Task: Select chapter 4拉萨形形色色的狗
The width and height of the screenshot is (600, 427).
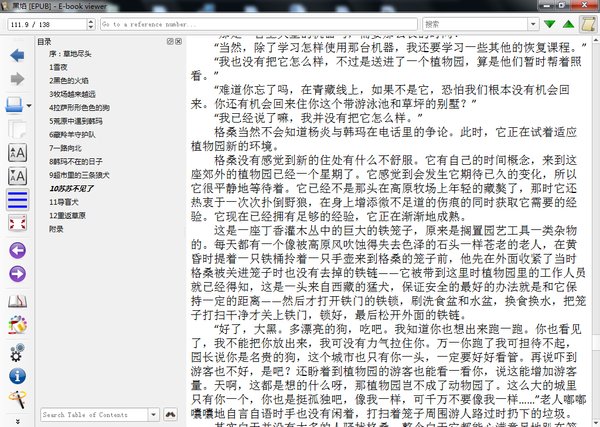Action: [79, 108]
